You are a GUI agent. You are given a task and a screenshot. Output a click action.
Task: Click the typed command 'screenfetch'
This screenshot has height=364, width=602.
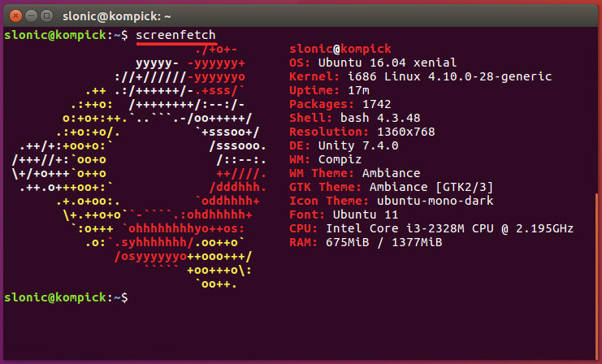pos(175,35)
